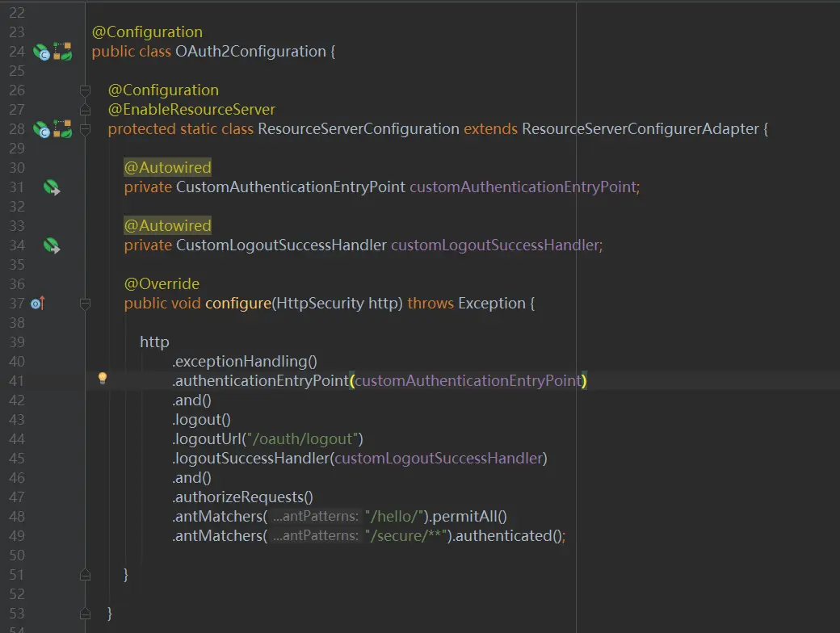The width and height of the screenshot is (840, 633).
Task: Click the extends keyword on line 28
Action: coord(491,129)
